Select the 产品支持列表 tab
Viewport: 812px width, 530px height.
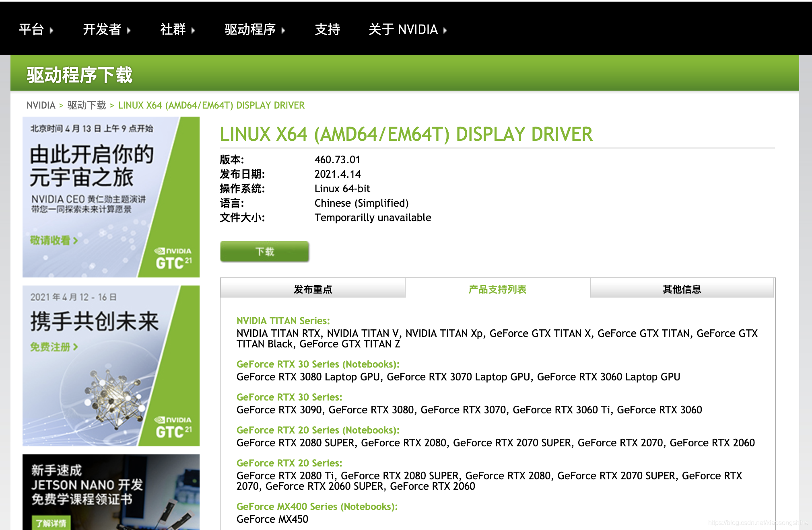[x=497, y=289]
